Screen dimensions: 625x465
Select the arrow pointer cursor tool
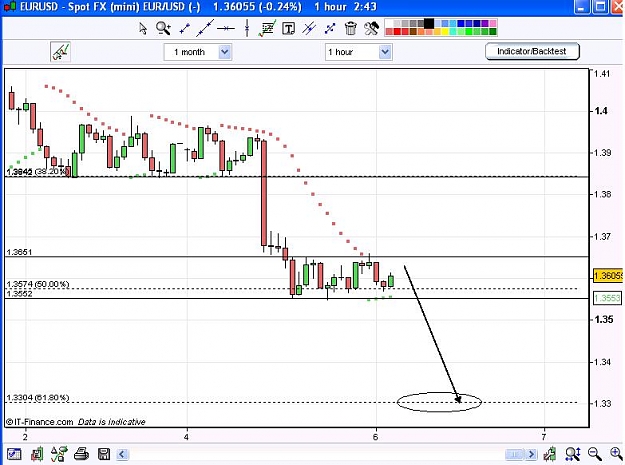coord(143,29)
